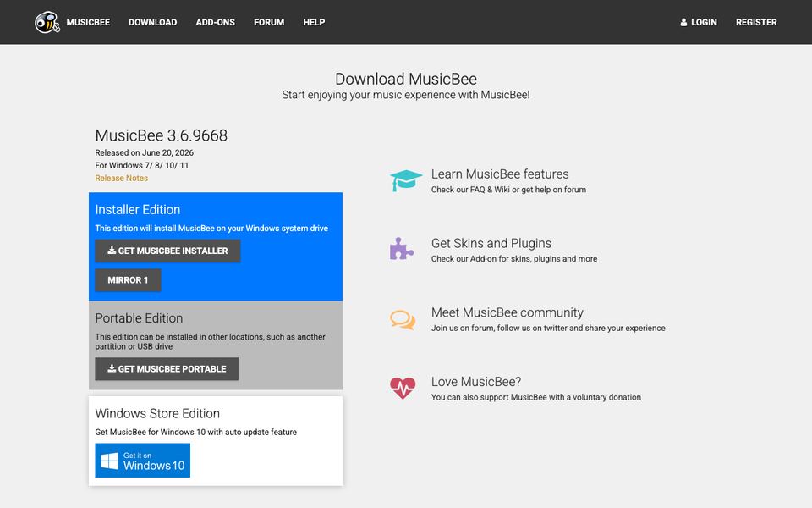The height and width of the screenshot is (508, 812).
Task: Click voluntary donation description text
Action: tap(536, 398)
